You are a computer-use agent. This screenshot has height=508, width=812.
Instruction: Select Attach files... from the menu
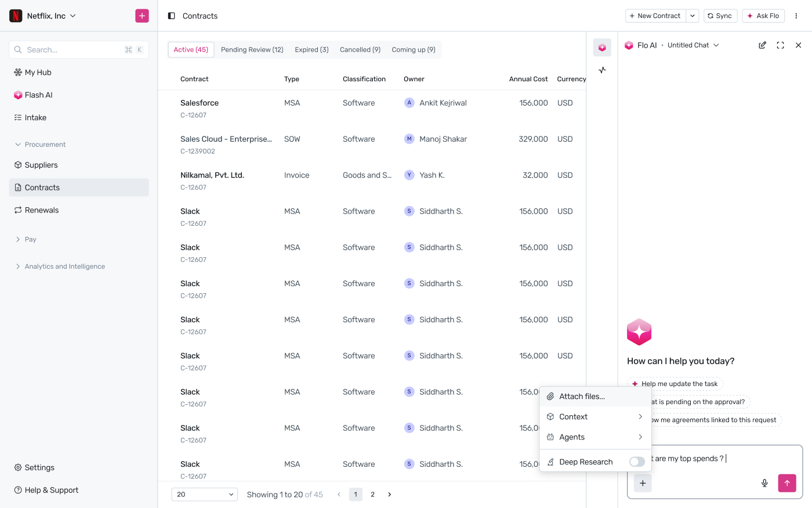596,397
